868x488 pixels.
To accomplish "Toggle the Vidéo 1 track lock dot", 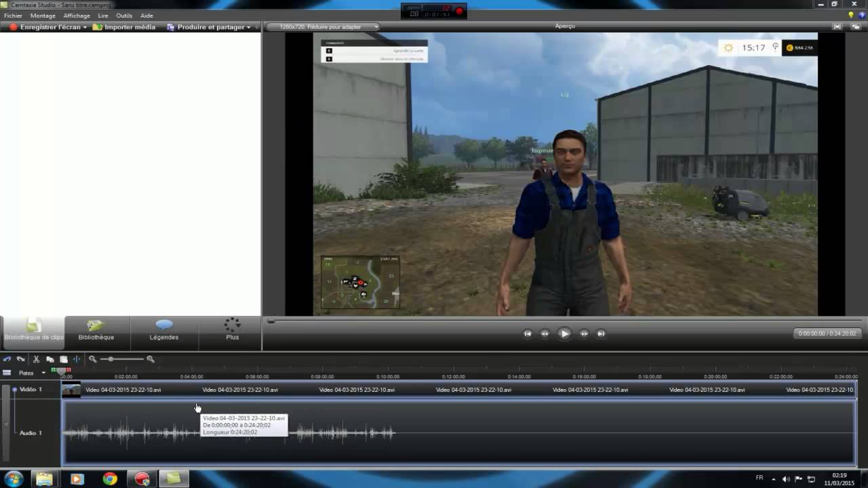I will tap(14, 390).
